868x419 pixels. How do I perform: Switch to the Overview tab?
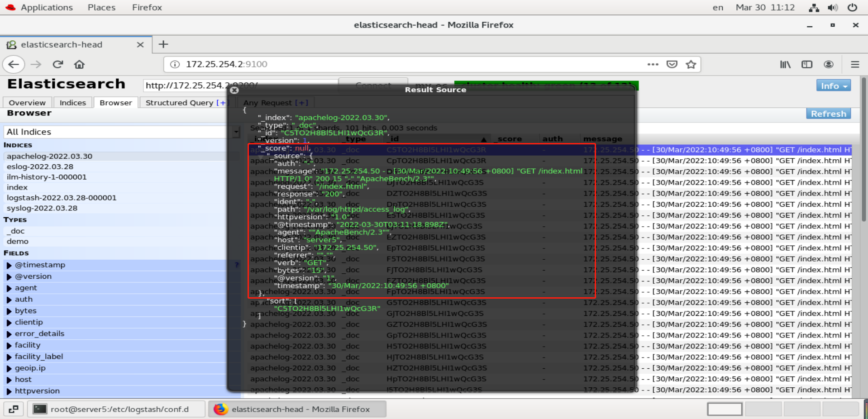coord(27,103)
